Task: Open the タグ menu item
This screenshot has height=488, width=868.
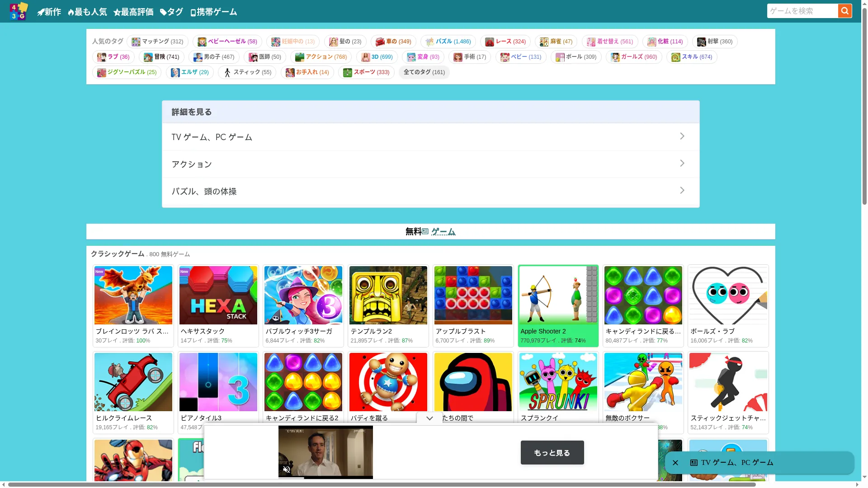Action: pyautogui.click(x=171, y=12)
